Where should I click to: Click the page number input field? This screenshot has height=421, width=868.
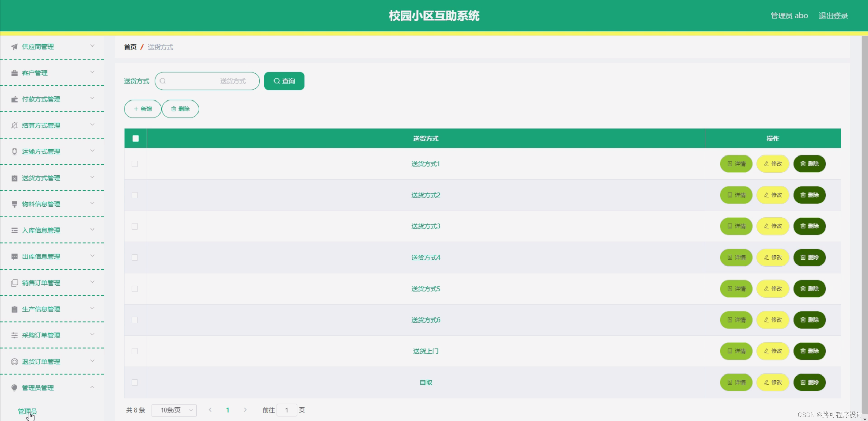pyautogui.click(x=287, y=410)
